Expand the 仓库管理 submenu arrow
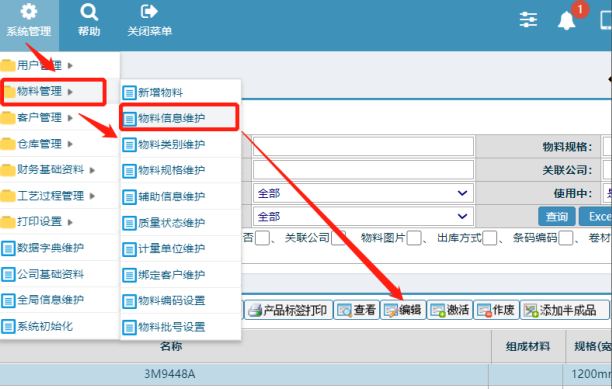The height and width of the screenshot is (389, 612). pos(70,144)
